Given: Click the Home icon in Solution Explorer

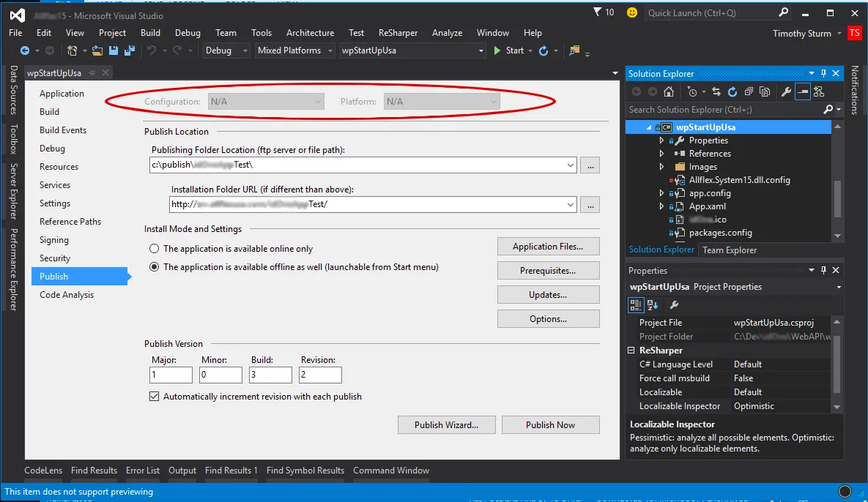Looking at the screenshot, I should click(x=669, y=91).
